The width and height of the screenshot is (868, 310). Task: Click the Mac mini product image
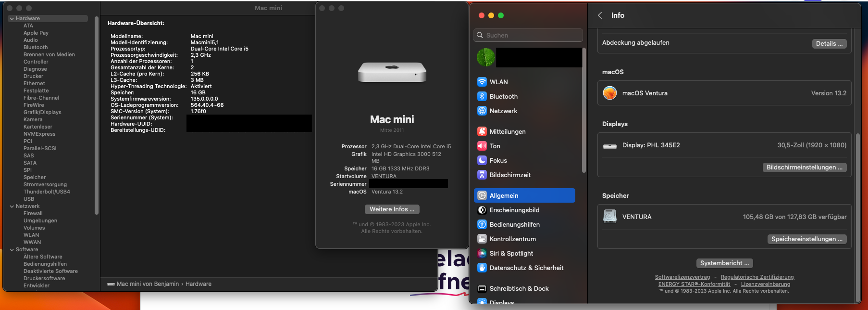click(392, 72)
